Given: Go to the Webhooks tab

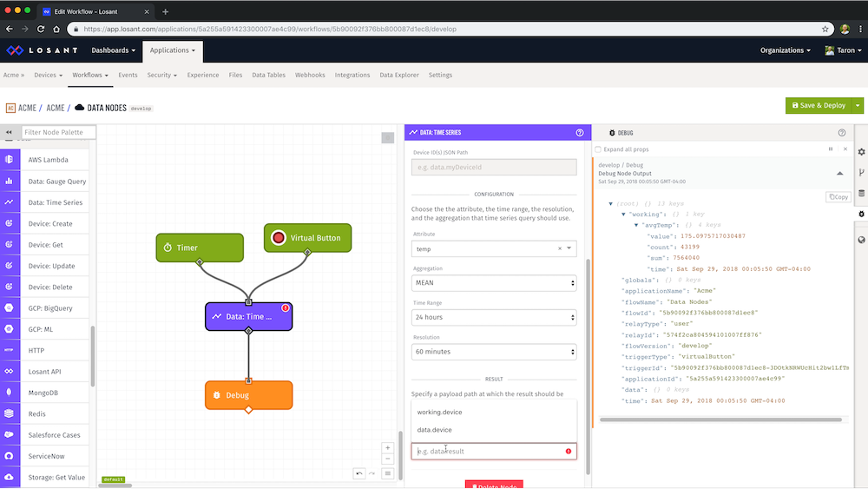Looking at the screenshot, I should [310, 75].
